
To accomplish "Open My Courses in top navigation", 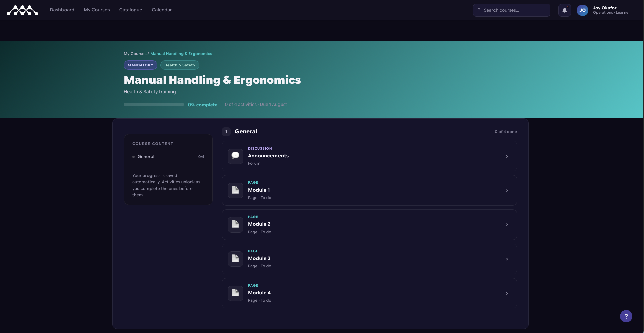I will pyautogui.click(x=97, y=10).
